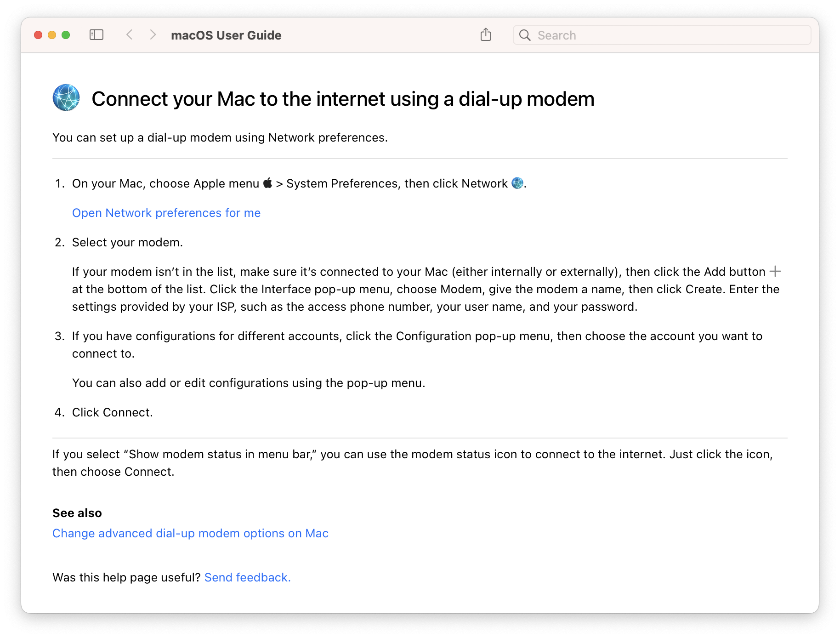840x638 pixels.
Task: Click the Apple menu symbol in step 1
Action: point(268,183)
